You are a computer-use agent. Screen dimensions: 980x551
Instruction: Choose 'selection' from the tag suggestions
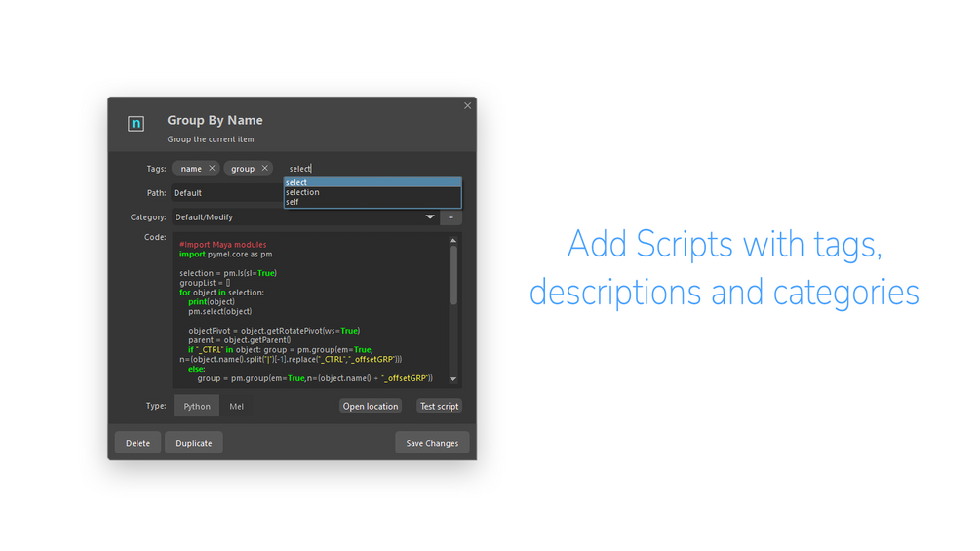click(372, 192)
